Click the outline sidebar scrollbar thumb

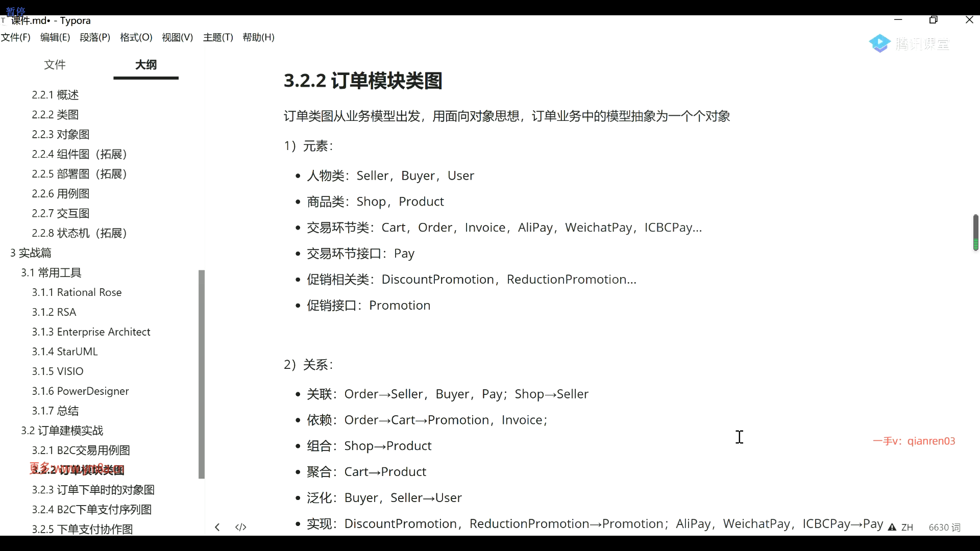(202, 373)
